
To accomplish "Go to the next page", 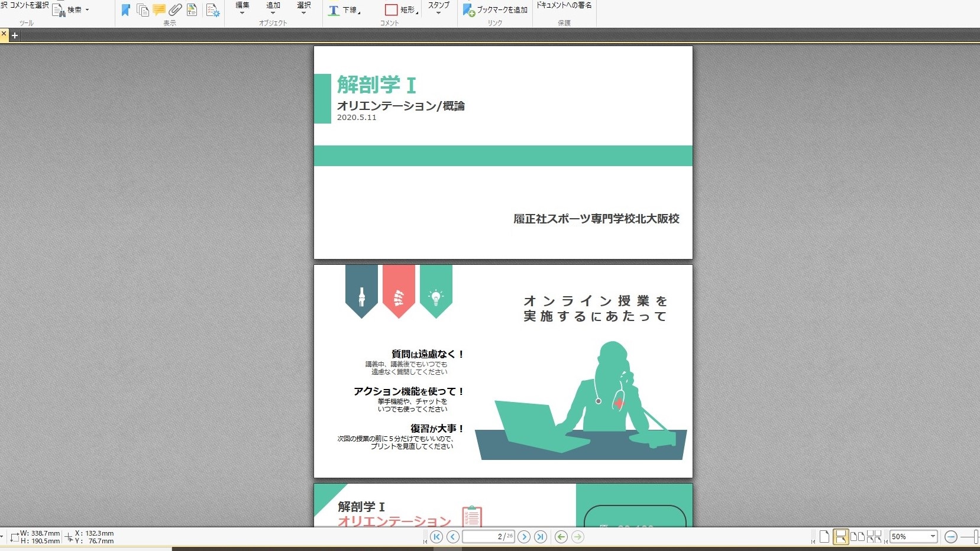I will 524,537.
